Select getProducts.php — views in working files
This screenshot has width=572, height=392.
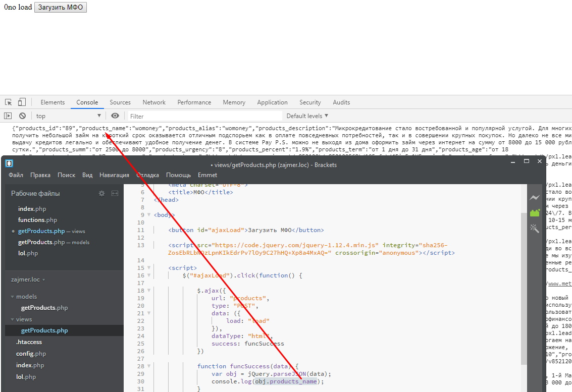pos(51,231)
